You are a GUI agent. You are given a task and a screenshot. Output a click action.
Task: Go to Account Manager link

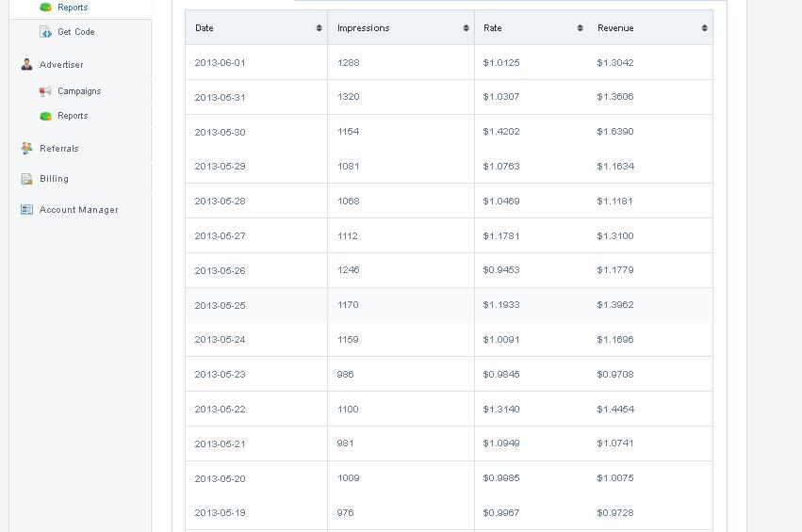click(x=79, y=210)
